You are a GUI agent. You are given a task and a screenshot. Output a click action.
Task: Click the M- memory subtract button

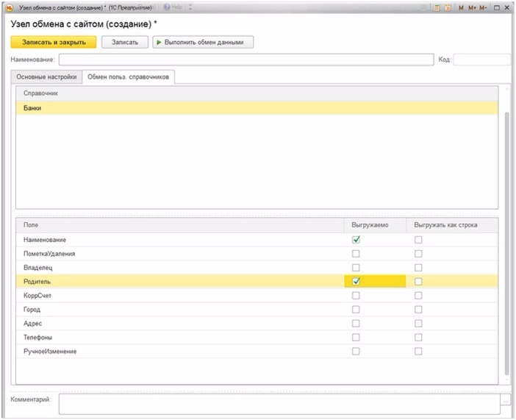pos(484,7)
